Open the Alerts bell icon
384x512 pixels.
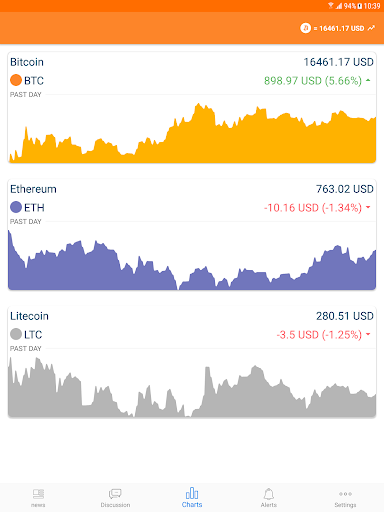(269, 494)
